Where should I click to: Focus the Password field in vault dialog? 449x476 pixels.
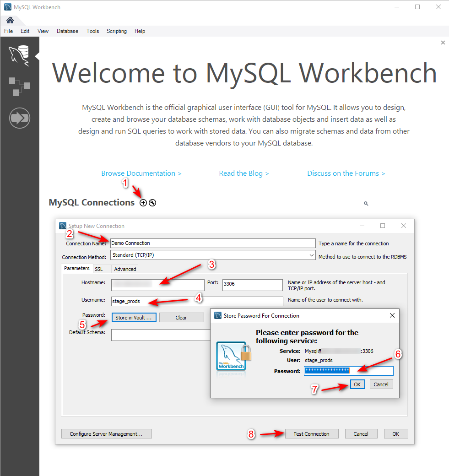(x=348, y=371)
